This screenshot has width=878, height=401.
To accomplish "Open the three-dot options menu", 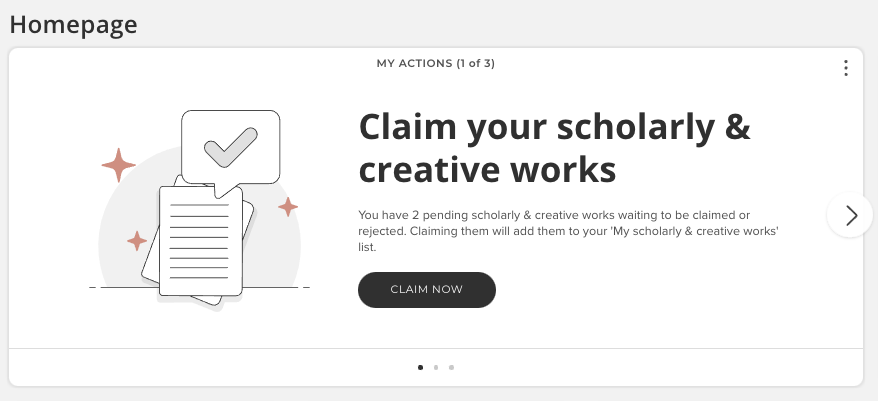I will click(846, 68).
